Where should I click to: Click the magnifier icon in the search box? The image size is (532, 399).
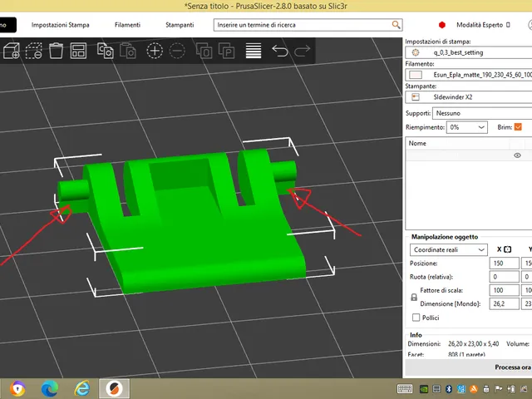[396, 25]
